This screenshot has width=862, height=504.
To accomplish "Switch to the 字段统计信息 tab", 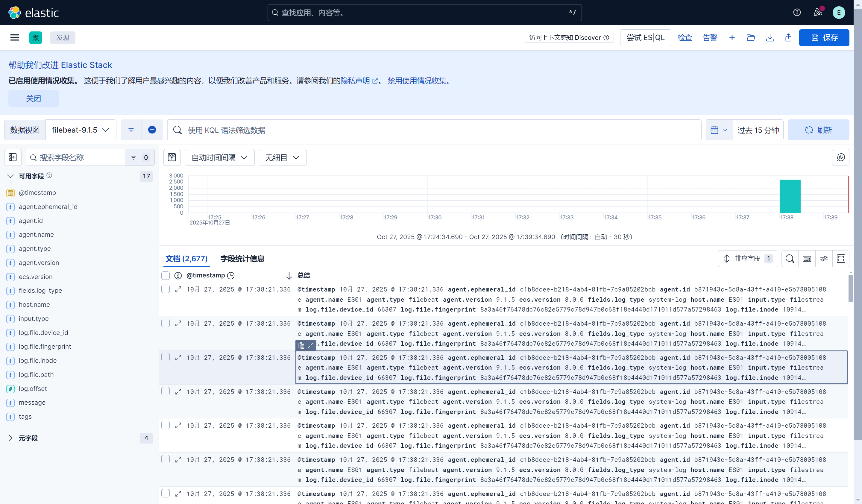I will tap(242, 259).
